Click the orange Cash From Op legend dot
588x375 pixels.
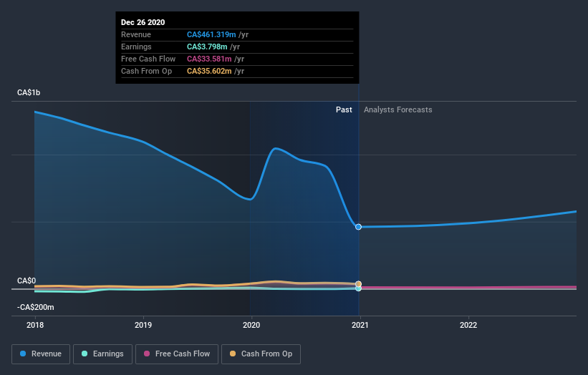click(233, 354)
